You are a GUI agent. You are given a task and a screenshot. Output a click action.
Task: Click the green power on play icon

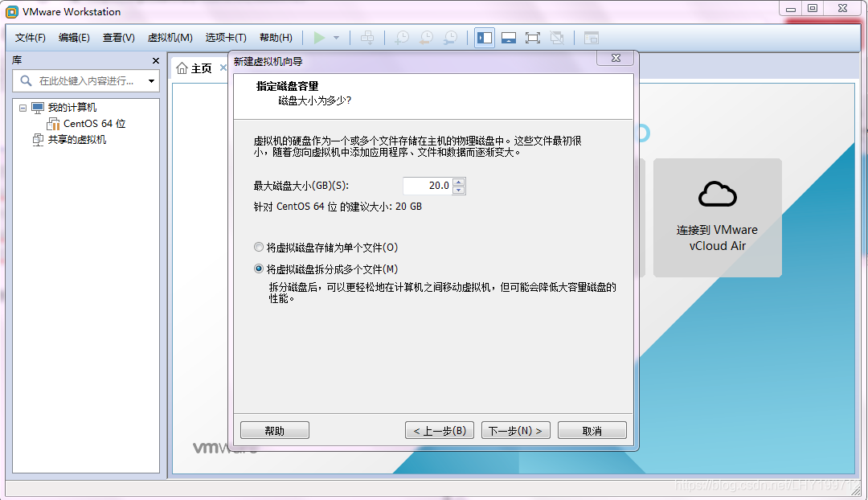(x=319, y=38)
